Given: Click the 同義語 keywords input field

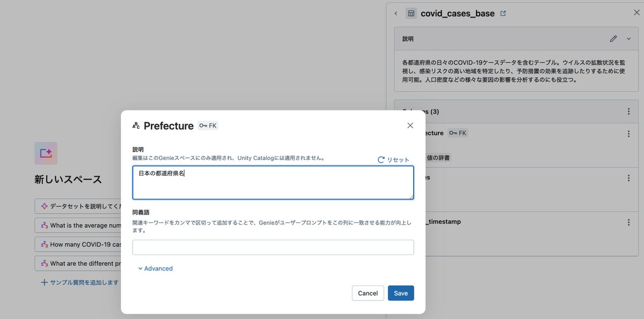Looking at the screenshot, I should 273,247.
